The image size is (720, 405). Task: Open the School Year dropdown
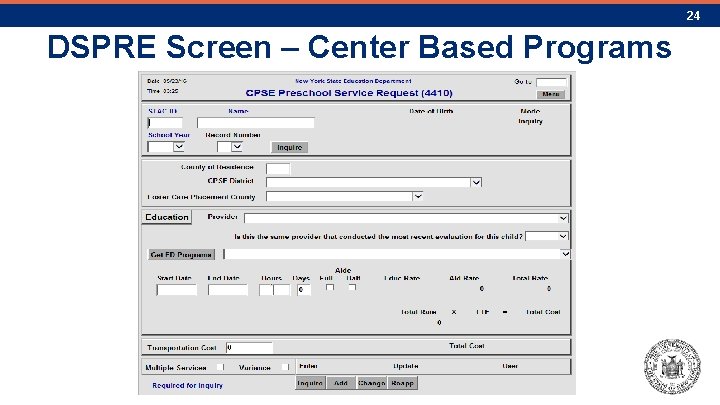pyautogui.click(x=179, y=147)
